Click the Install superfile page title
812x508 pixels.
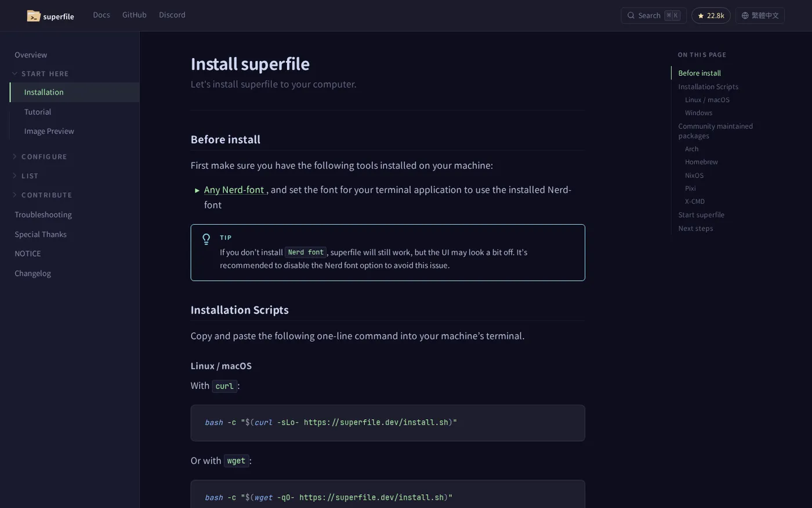(250, 64)
